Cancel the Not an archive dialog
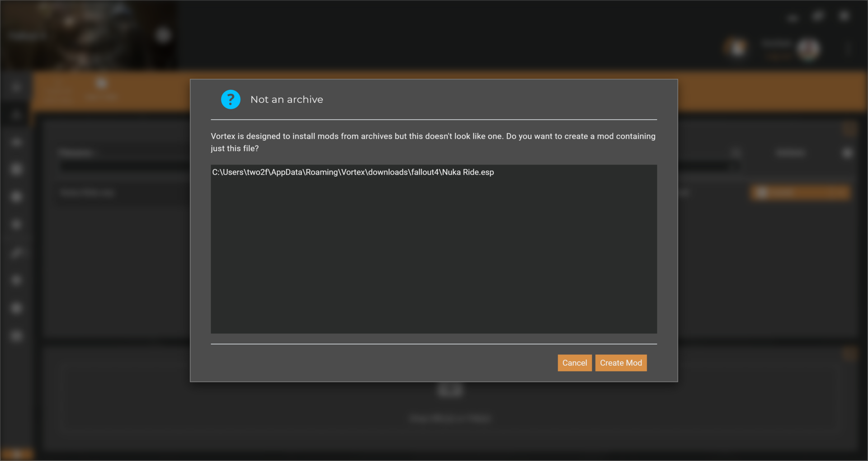 click(x=575, y=363)
